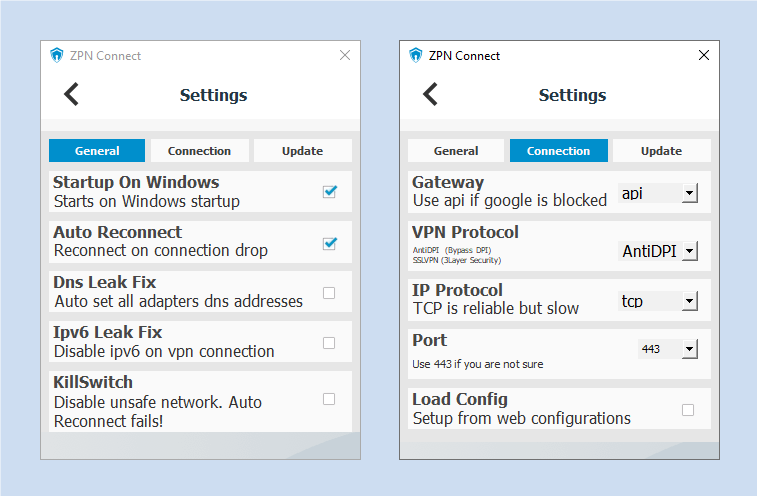Click the Settings title in left window

click(x=213, y=95)
